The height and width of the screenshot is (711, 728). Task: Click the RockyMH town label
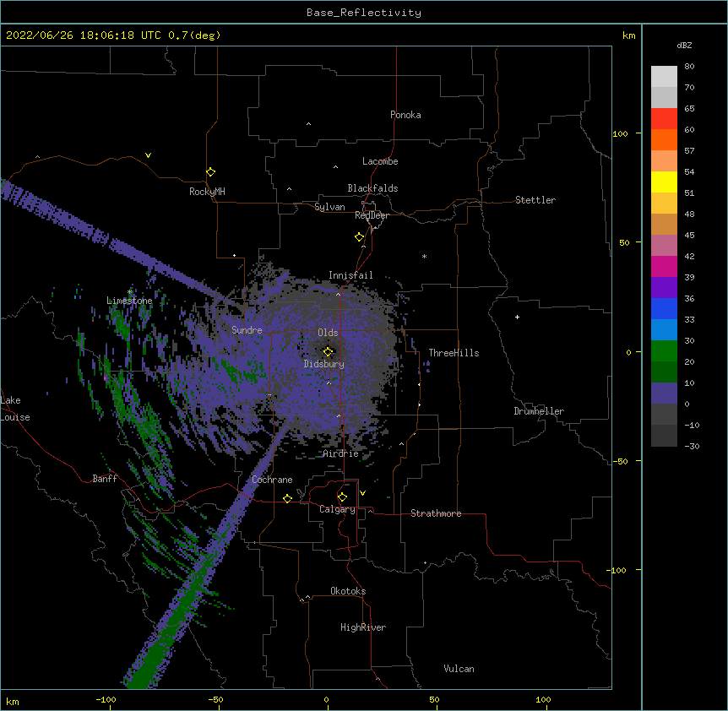(x=207, y=192)
